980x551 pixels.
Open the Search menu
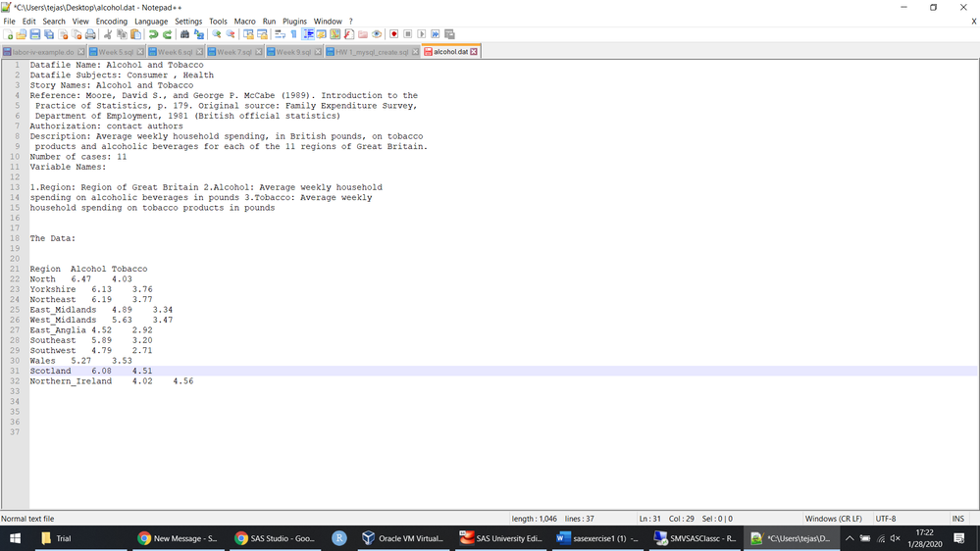(54, 22)
